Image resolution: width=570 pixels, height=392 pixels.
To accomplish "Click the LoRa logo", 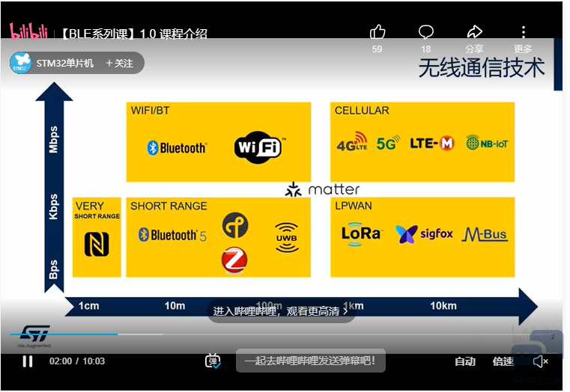I will click(x=360, y=234).
